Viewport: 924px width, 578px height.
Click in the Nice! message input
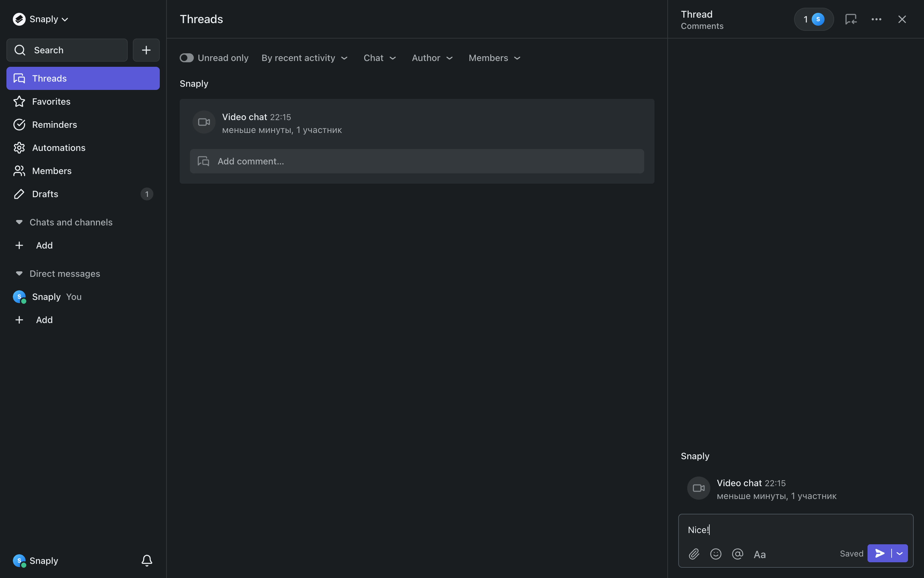[x=796, y=530]
